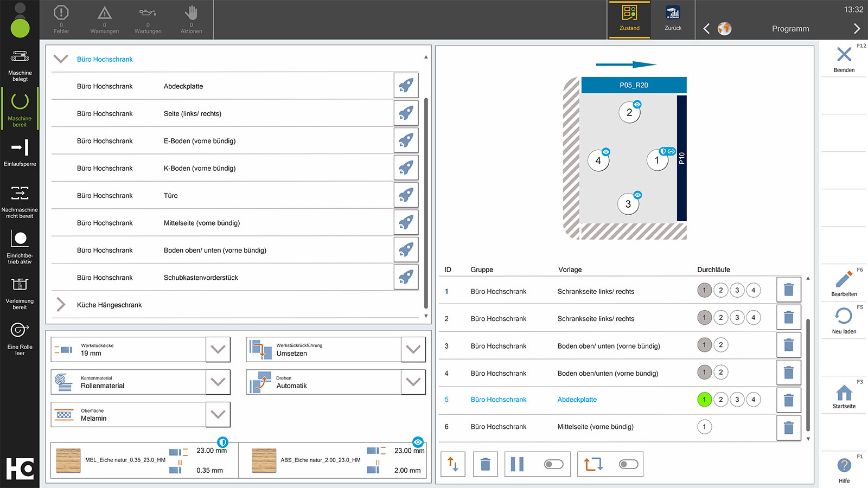Click the swap order arrows button

(x=453, y=464)
